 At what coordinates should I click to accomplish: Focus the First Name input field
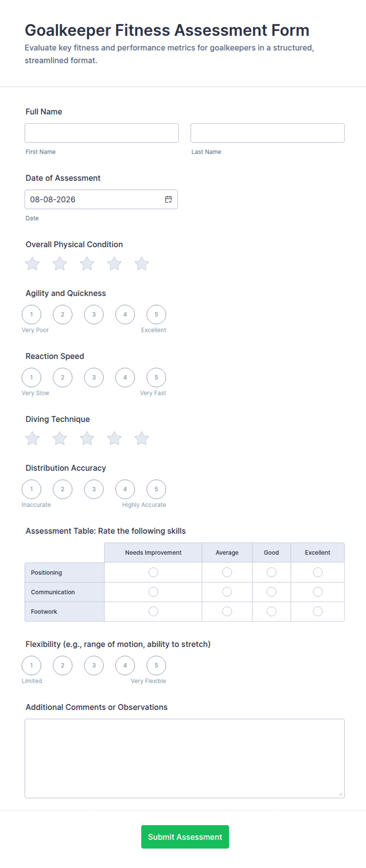click(102, 133)
